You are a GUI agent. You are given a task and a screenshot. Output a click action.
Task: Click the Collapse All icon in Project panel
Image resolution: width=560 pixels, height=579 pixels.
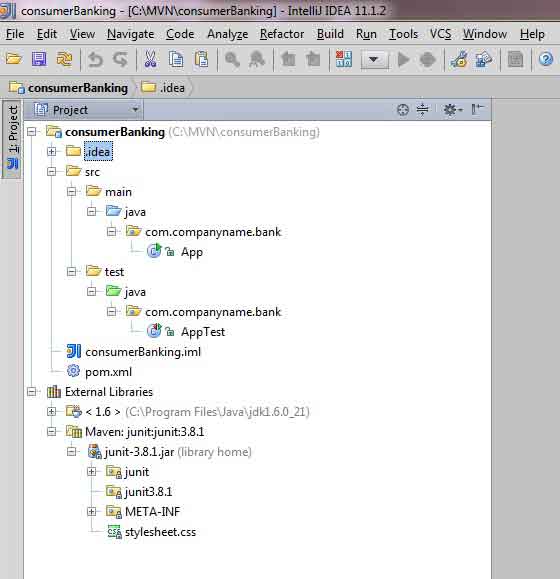[423, 110]
